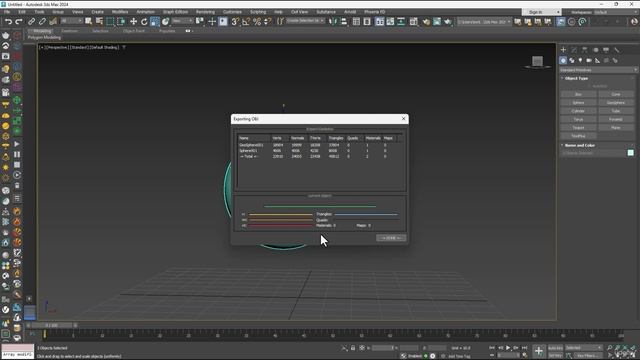Screen dimensions: 640x360
Task: Open the Modify tab in command panel
Action: (x=574, y=50)
